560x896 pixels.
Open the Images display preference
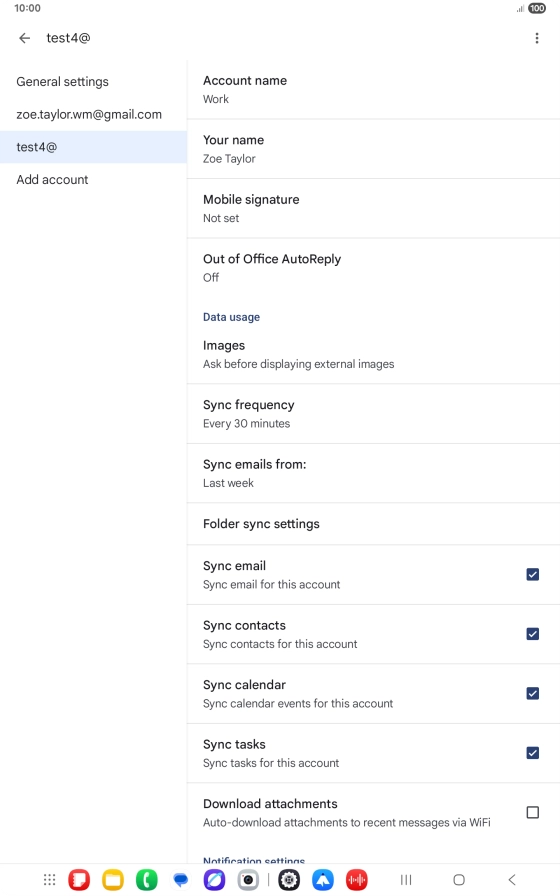point(373,354)
